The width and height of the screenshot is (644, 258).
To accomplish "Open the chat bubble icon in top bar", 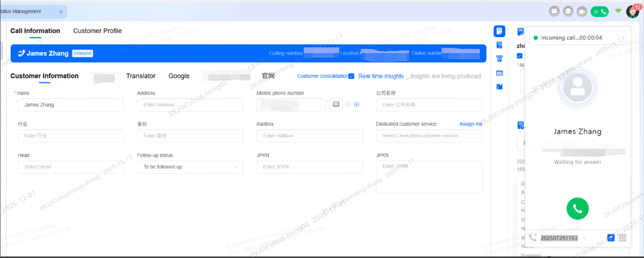I will pyautogui.click(x=568, y=11).
